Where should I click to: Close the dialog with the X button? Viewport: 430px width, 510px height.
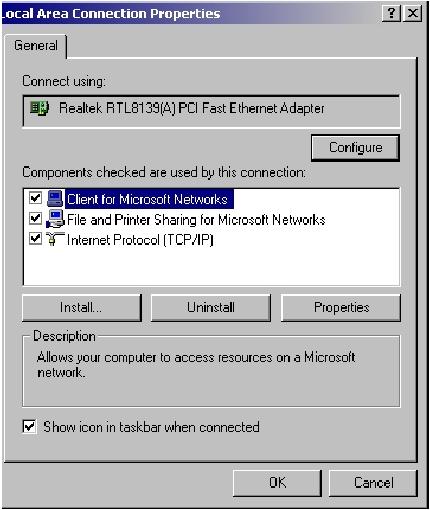[413, 14]
